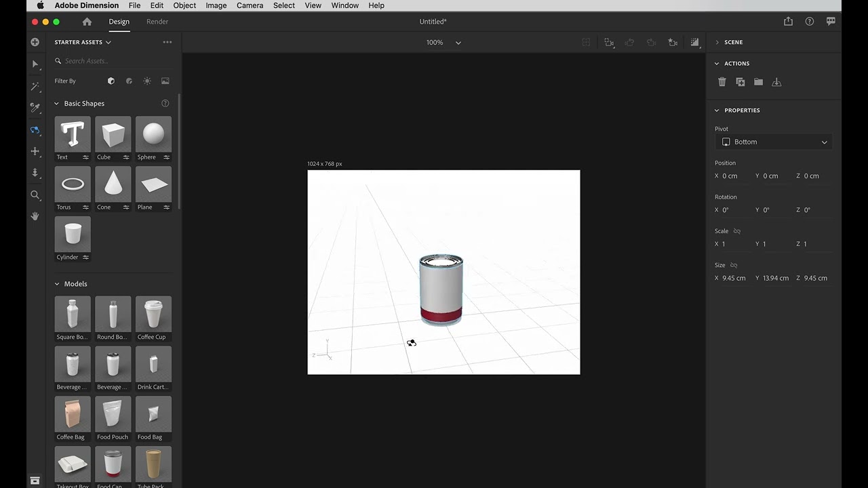Viewport: 868px width, 488px height.
Task: Open the Apple menu
Action: coord(40,5)
